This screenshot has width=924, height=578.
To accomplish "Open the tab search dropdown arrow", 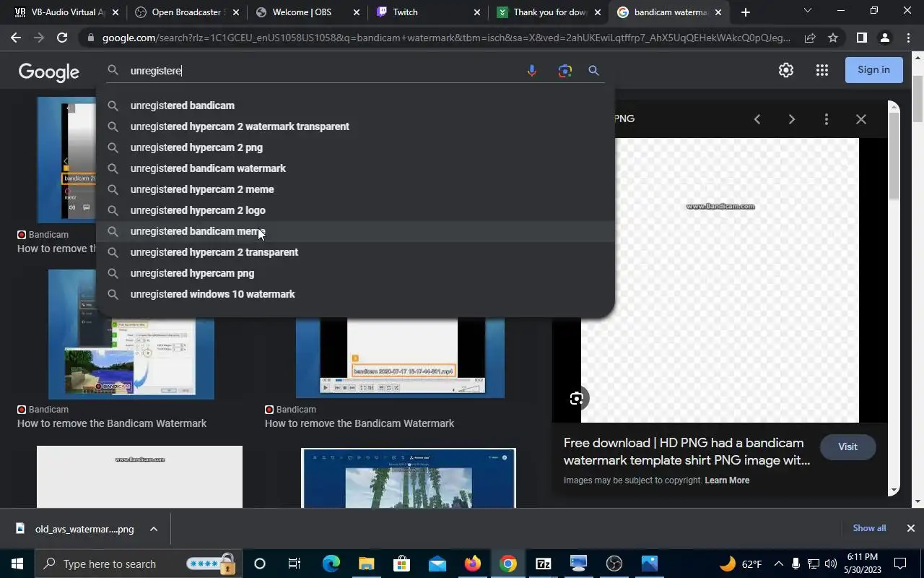I will pos(808,11).
